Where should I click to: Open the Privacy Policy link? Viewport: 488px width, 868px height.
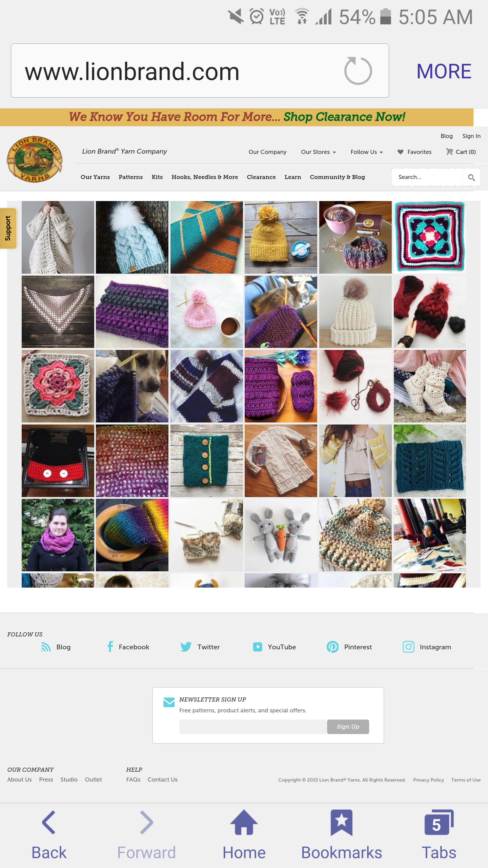(x=428, y=780)
